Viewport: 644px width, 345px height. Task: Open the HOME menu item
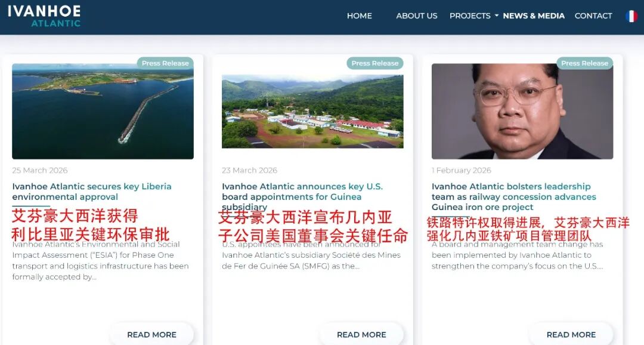click(360, 16)
